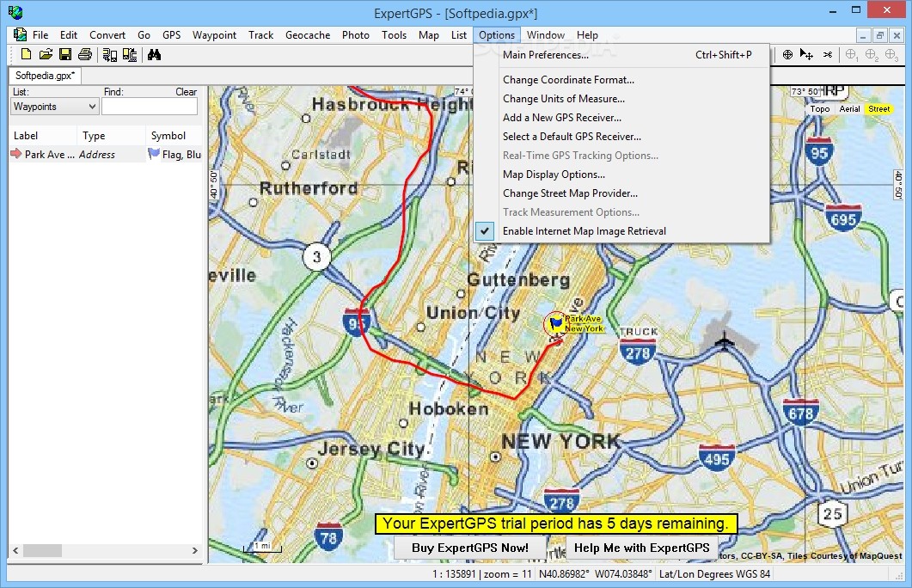Open the Geocache menu
Image resolution: width=912 pixels, height=588 pixels.
[308, 35]
